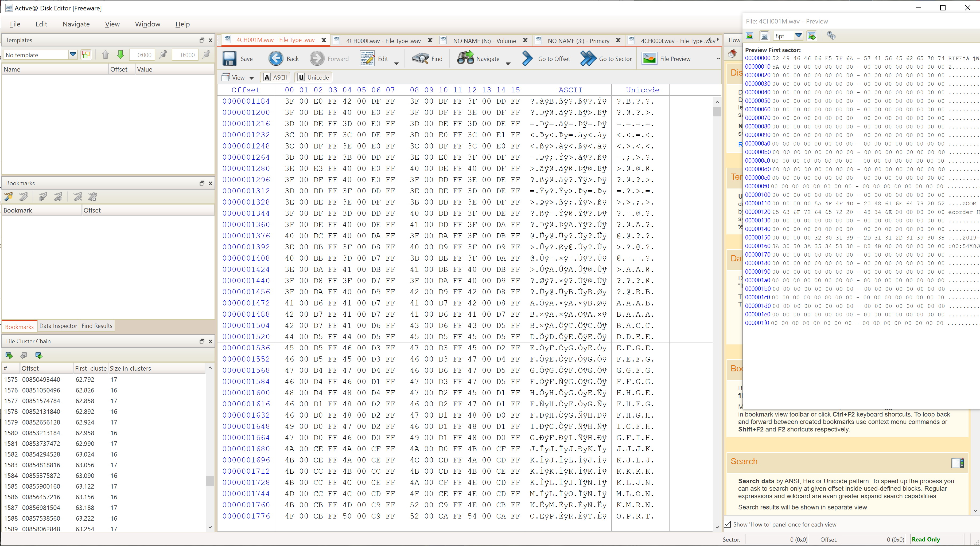Viewport: 980px width, 546px height.
Task: Close the File Cluster Chain panel
Action: coord(210,341)
